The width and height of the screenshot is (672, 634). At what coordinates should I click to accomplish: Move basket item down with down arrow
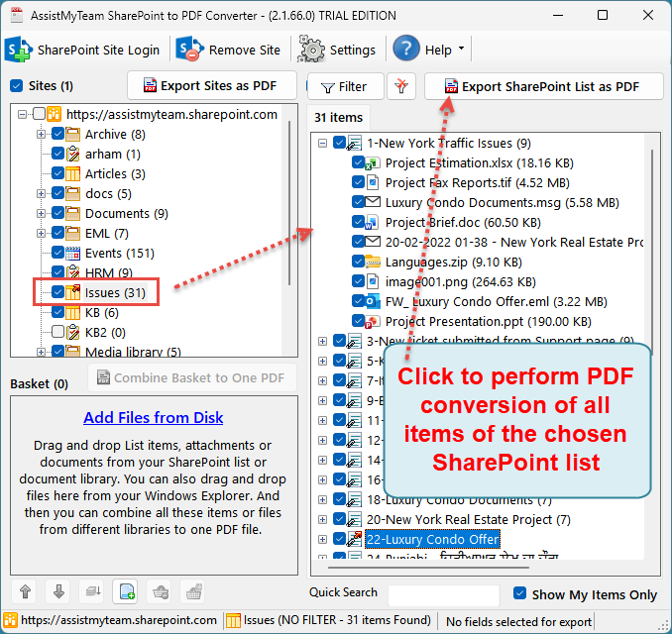click(x=58, y=592)
